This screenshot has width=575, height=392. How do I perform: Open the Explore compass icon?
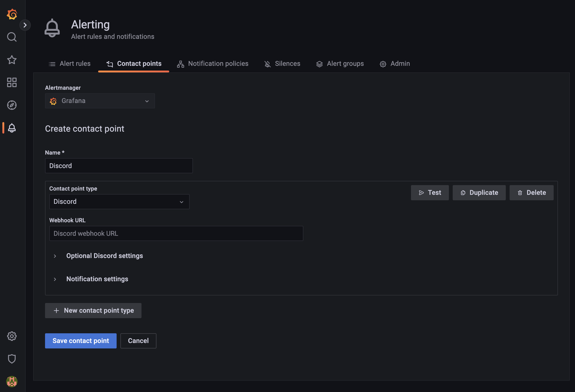point(12,105)
